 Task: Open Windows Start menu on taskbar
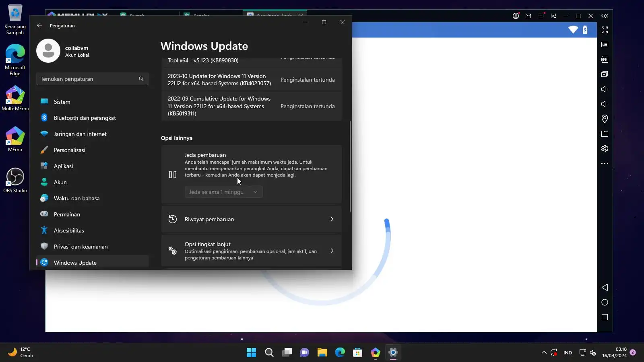[251, 353]
